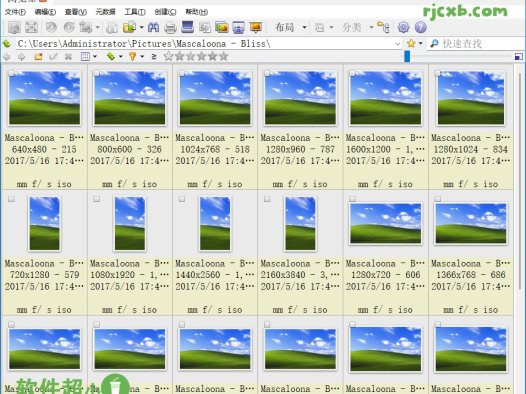Click the compare pictures icon
The height and width of the screenshot is (394, 526).
[x=222, y=27]
